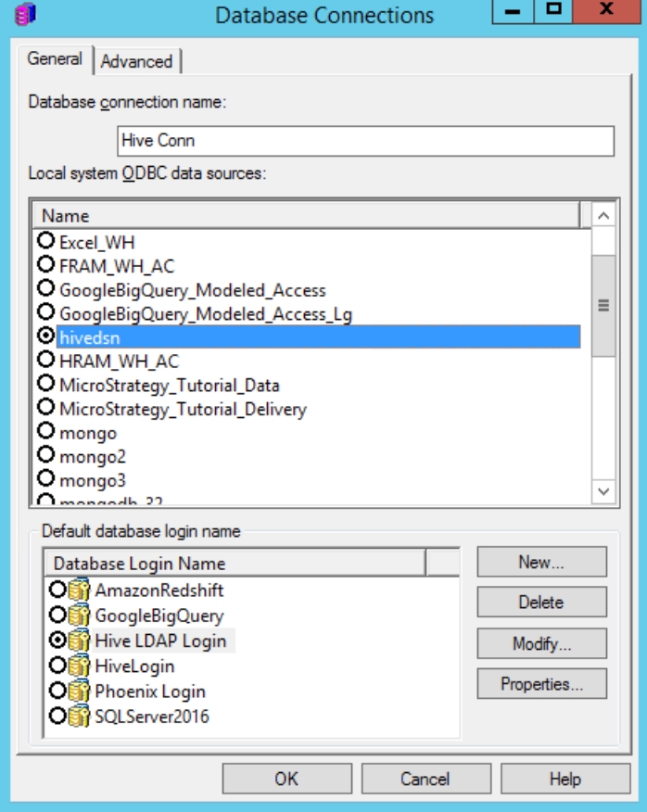Viewport: 647px width, 812px height.
Task: Open the Advanced tab
Action: click(137, 61)
